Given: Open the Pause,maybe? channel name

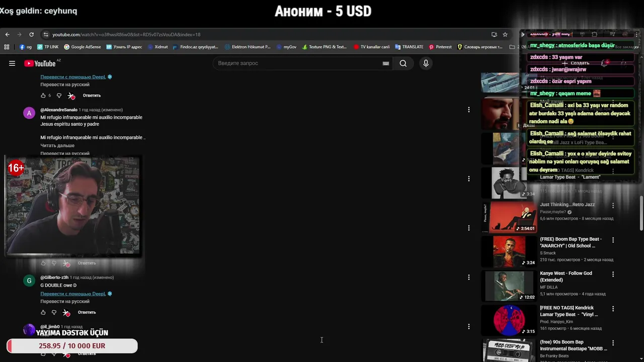Looking at the screenshot, I should pyautogui.click(x=553, y=212).
